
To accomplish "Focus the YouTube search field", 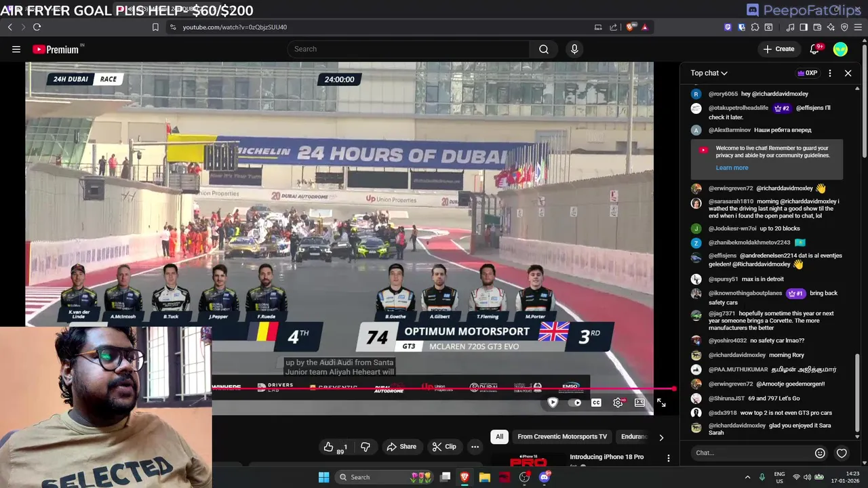I will pos(408,49).
